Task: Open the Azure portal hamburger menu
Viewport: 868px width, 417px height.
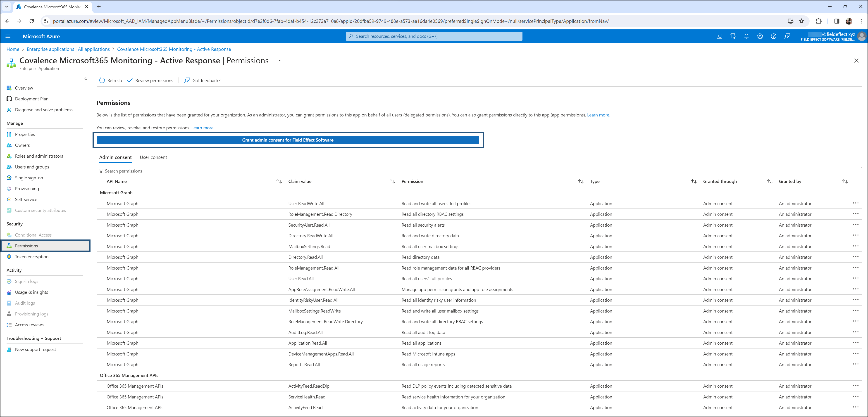Action: pyautogui.click(x=8, y=36)
